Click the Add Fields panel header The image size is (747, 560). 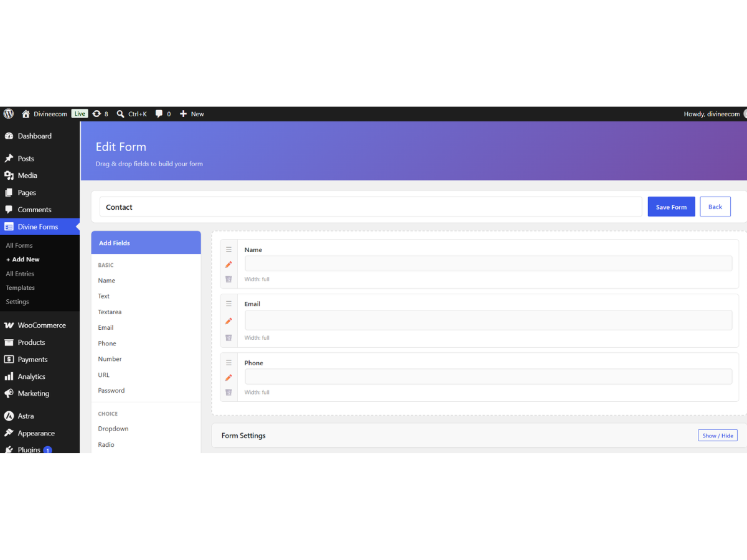146,243
